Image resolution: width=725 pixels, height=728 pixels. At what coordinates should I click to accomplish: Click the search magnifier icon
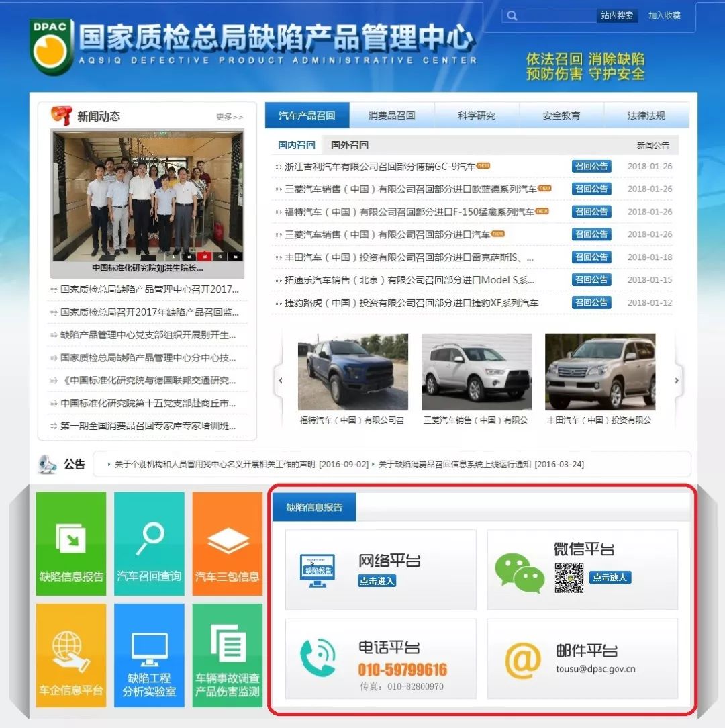[512, 16]
